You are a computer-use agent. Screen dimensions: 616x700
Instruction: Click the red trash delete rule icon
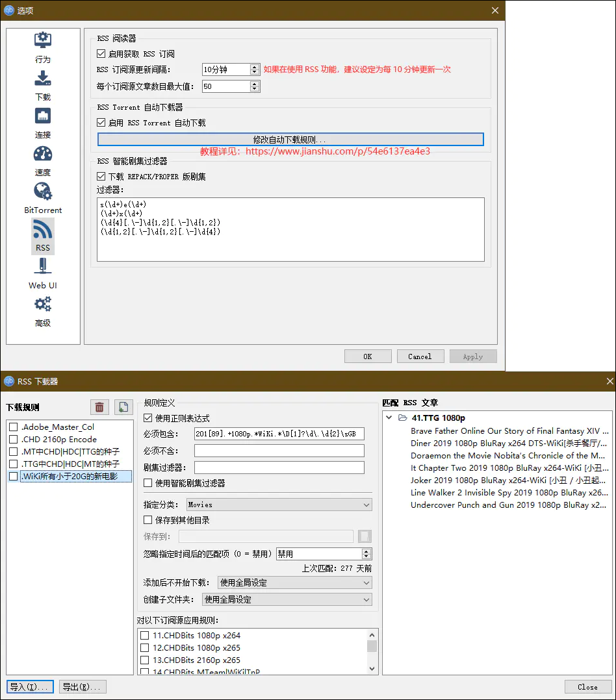99,407
